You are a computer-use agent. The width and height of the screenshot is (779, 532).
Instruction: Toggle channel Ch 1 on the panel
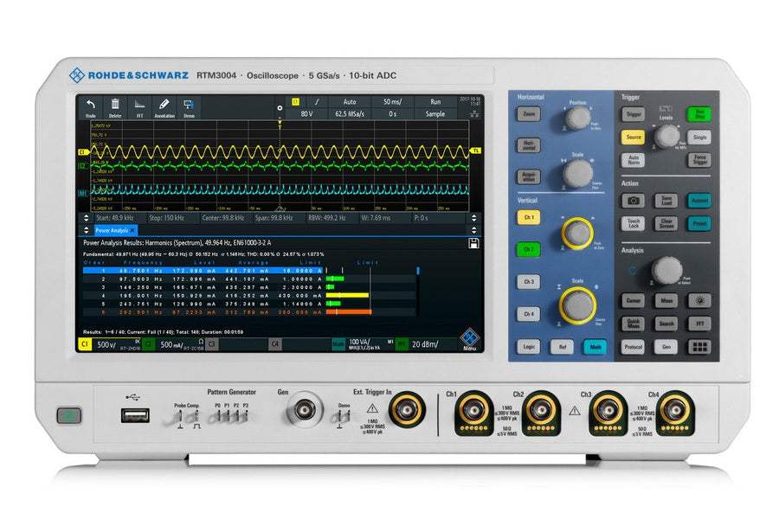click(x=529, y=217)
